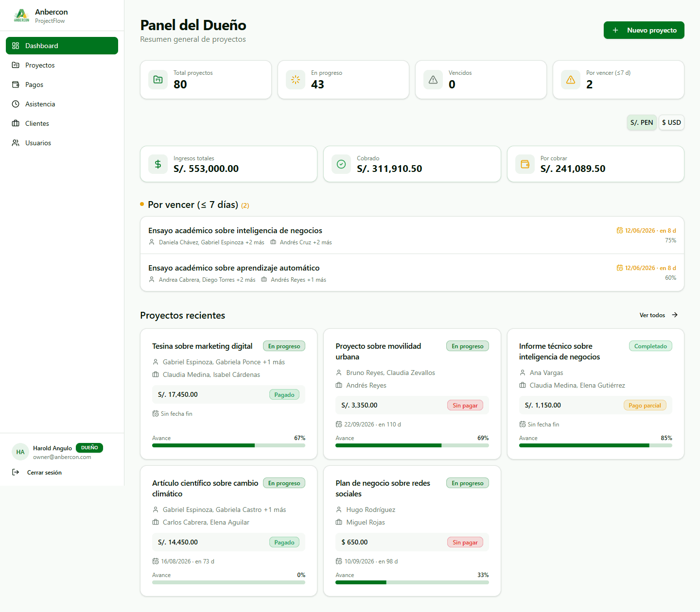This screenshot has width=700, height=612.
Task: Go to Proyectos in sidebar
Action: (x=62, y=65)
